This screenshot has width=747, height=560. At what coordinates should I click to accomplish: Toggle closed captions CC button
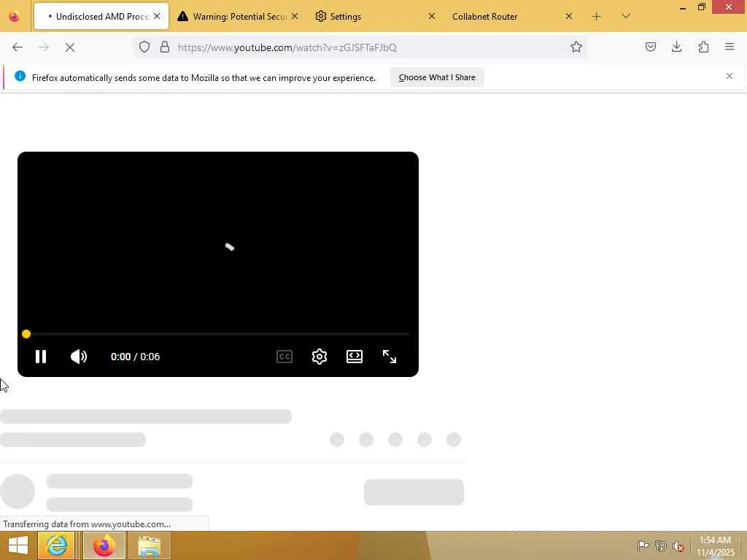[285, 357]
